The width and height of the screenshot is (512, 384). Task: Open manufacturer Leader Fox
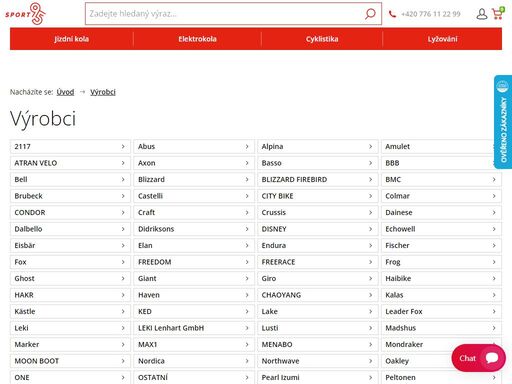tap(441, 311)
